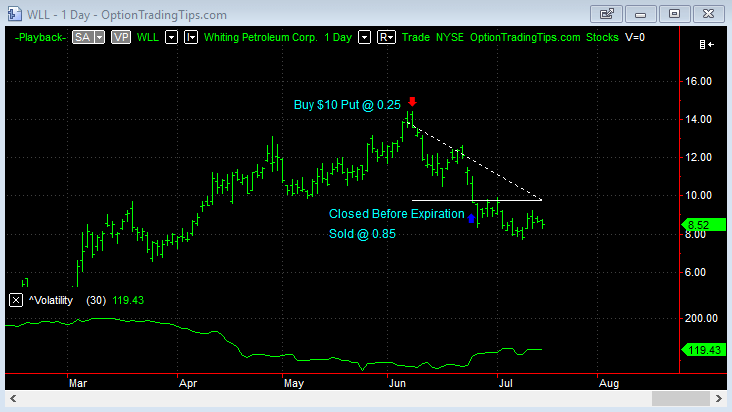
Task: Click the red sell arrow marker
Action: click(412, 102)
